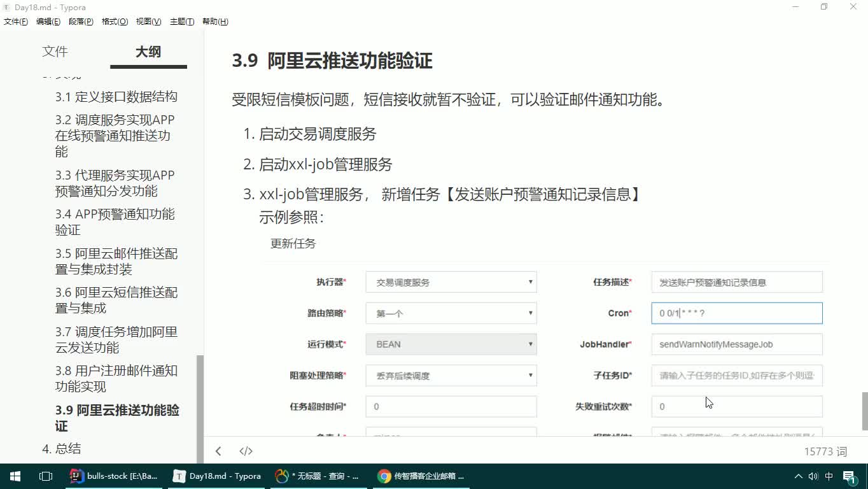Show hidden tray icons chevron
The image size is (868, 489).
799,476
